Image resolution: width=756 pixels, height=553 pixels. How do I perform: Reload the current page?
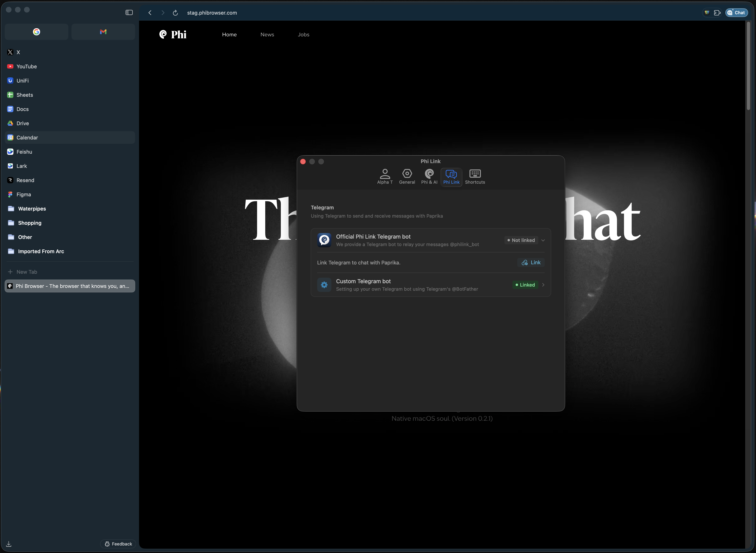pos(175,13)
